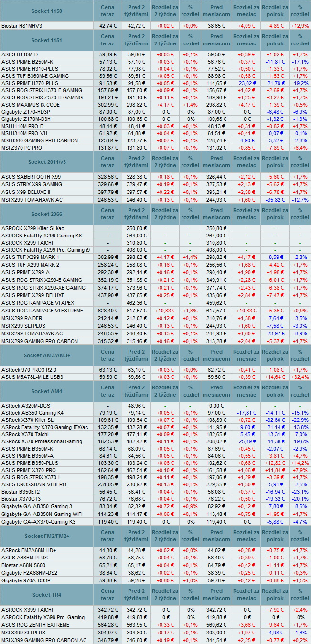Screen dimensions: 311x644
Task: Click '302,99 €' current price of ASUS MAXIMUS IX CODE
Action: click(108, 105)
